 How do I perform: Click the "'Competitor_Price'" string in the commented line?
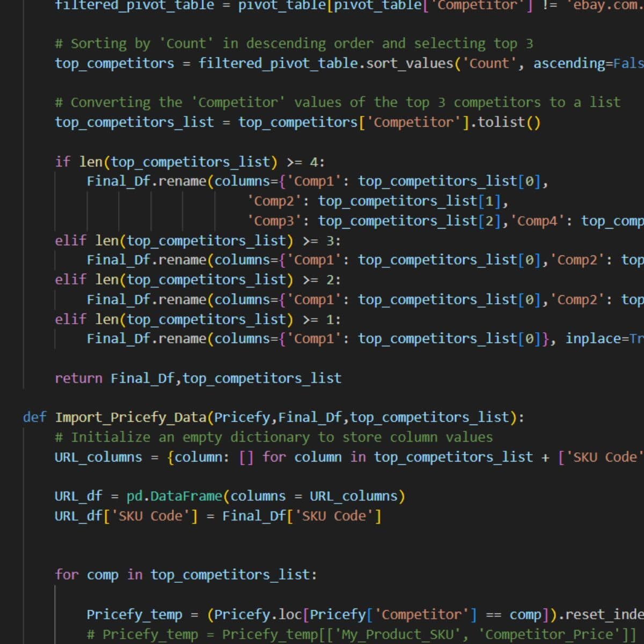[549, 635]
